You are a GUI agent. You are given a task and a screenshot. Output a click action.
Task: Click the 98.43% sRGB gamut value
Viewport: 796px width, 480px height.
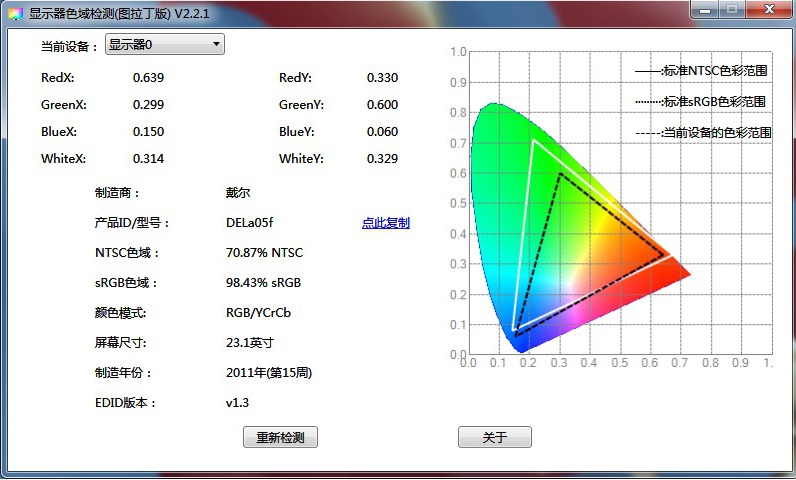click(264, 283)
